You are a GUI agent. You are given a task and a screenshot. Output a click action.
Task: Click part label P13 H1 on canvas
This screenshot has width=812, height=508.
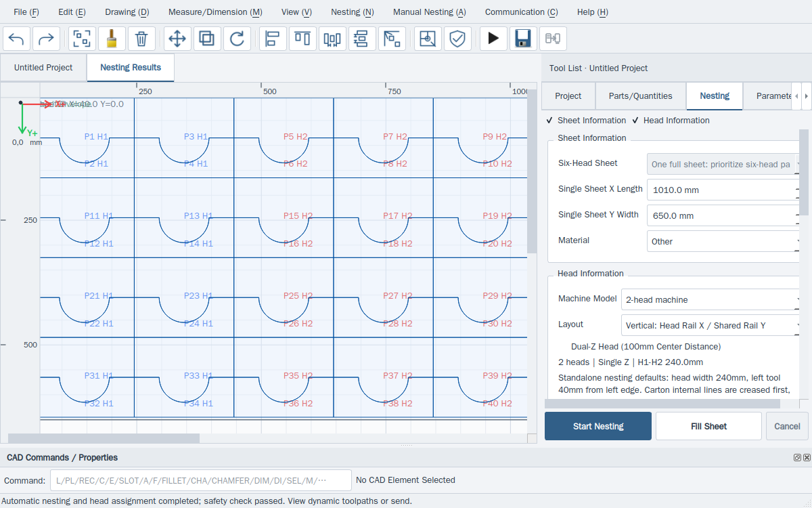pos(198,216)
